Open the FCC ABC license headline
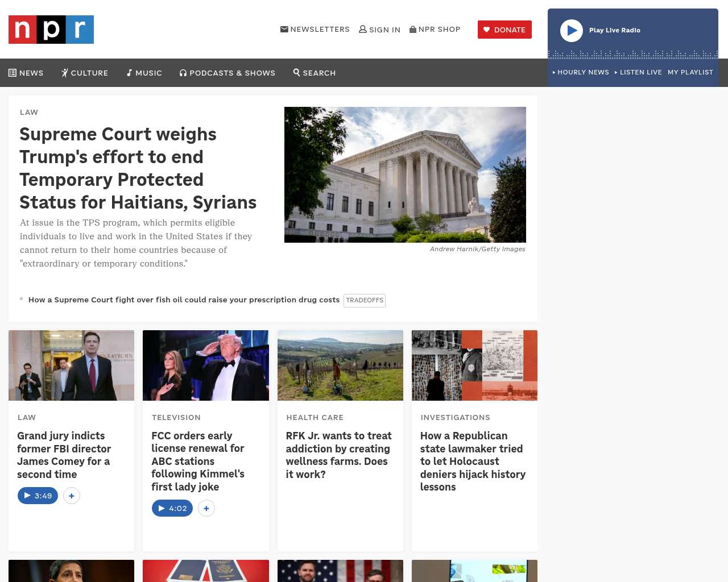The height and width of the screenshot is (582, 728). coord(198,461)
